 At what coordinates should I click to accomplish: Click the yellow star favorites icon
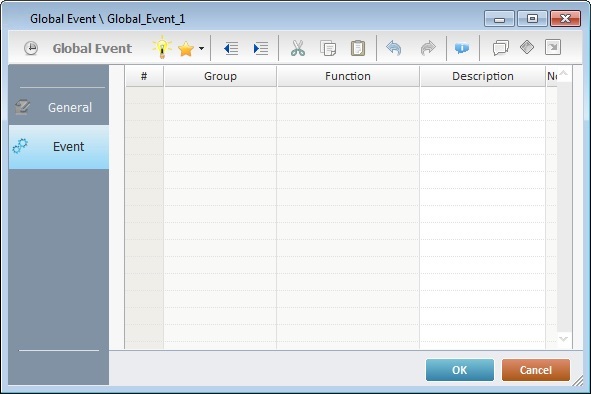[186, 49]
